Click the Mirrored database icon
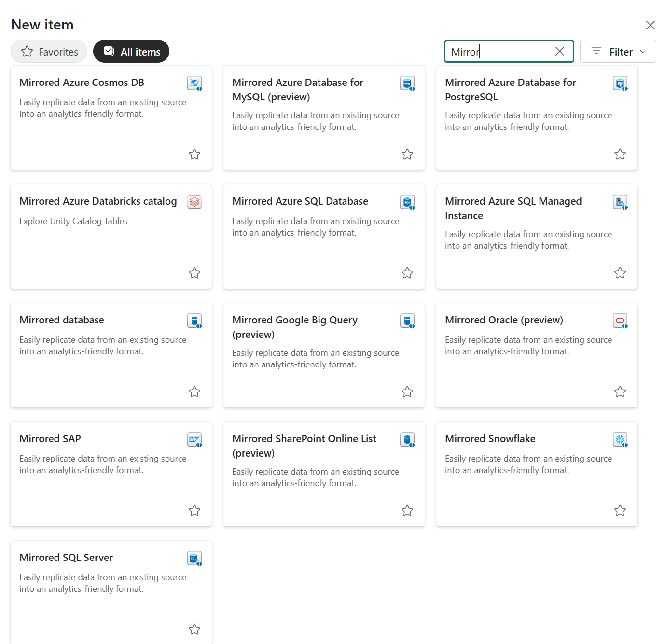Image resolution: width=665 pixels, height=644 pixels. (x=194, y=321)
